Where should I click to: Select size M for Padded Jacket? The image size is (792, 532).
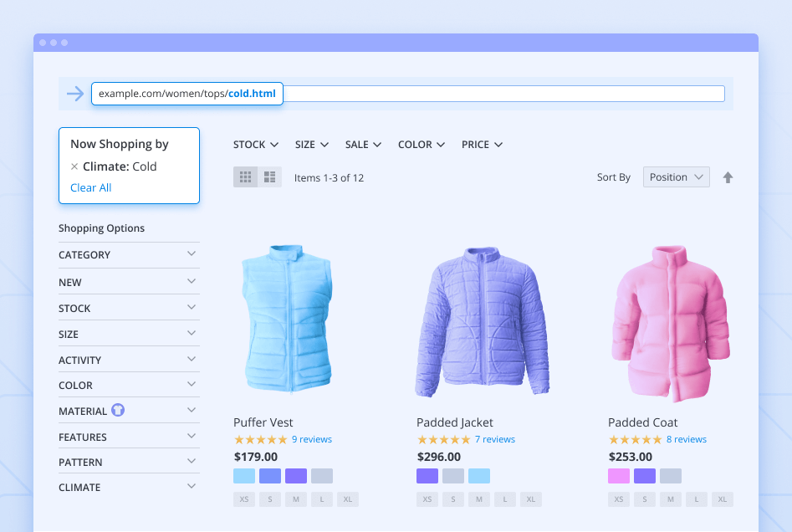(479, 499)
